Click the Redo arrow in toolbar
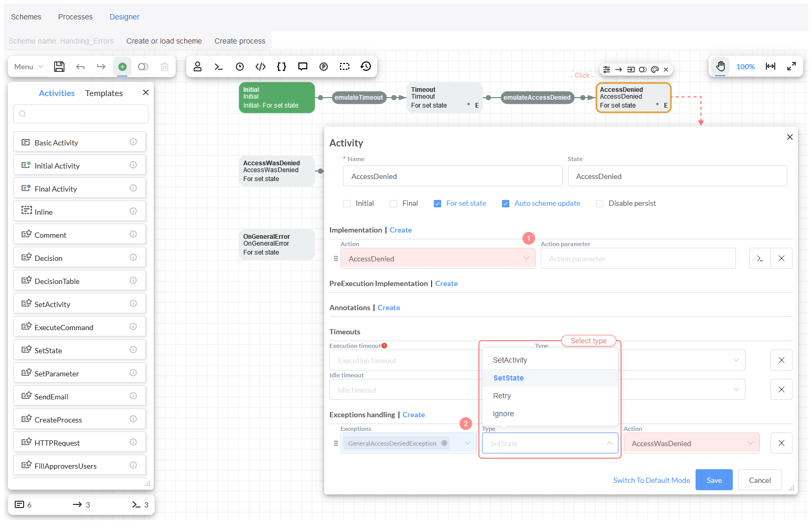Viewport: 812px width, 528px height. tap(101, 67)
